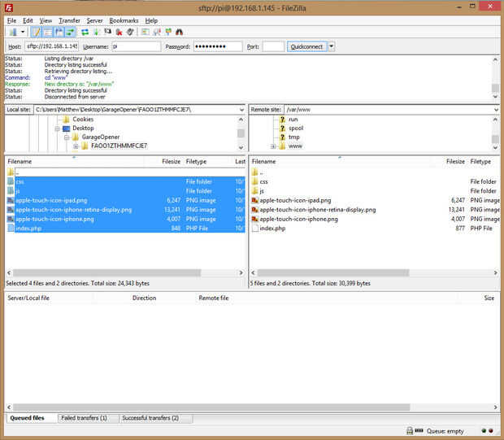Select remote apple-touch-icon-iphone.png file icon
This screenshot has height=440, width=504.
coord(255,219)
